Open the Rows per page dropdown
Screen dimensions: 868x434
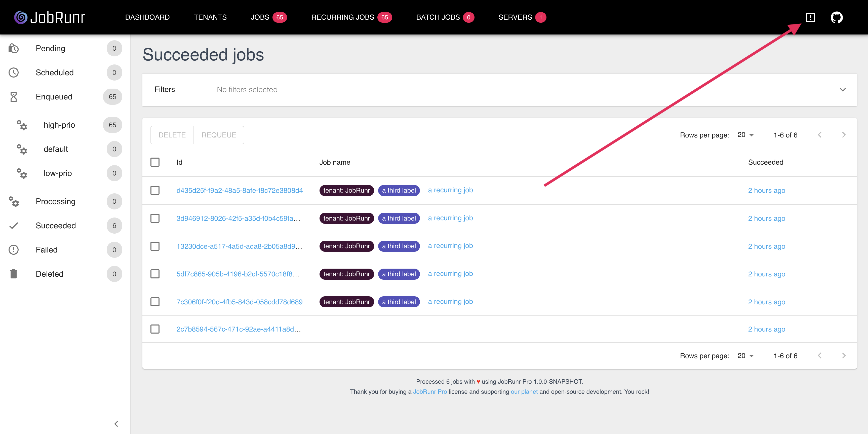click(746, 134)
